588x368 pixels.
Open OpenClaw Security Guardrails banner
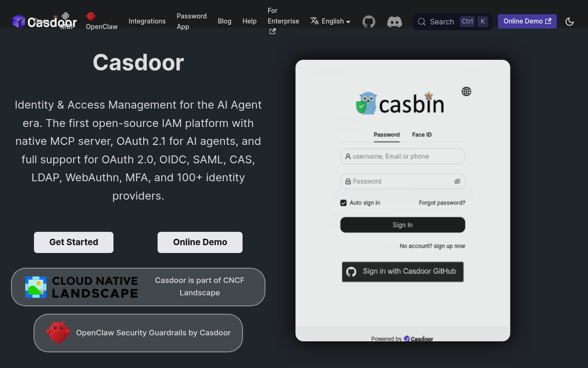tap(138, 333)
